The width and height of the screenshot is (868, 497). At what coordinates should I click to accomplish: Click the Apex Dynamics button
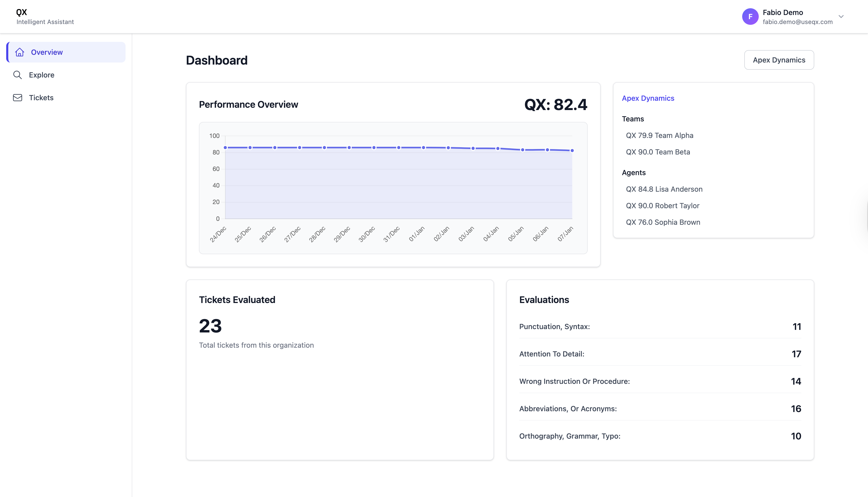pyautogui.click(x=779, y=60)
